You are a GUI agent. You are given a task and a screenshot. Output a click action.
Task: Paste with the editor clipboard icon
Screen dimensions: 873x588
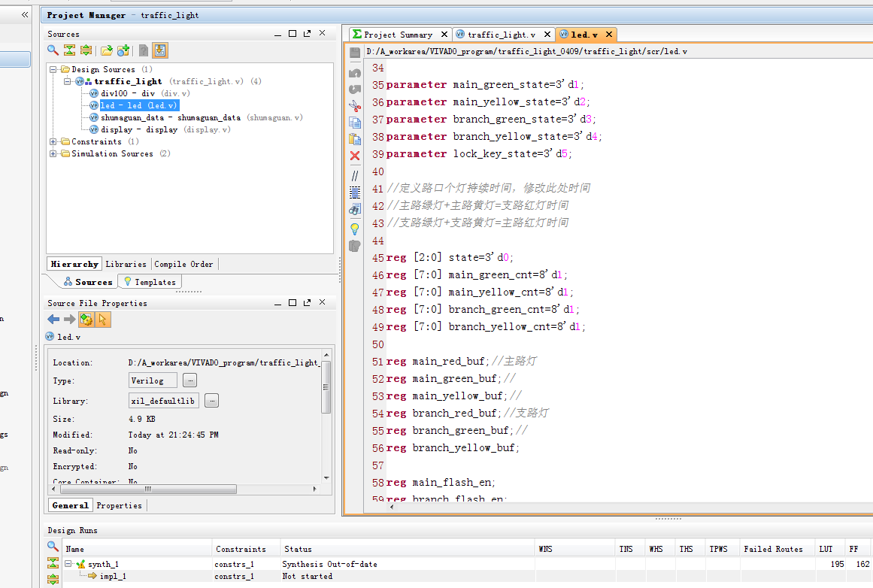pyautogui.click(x=355, y=139)
